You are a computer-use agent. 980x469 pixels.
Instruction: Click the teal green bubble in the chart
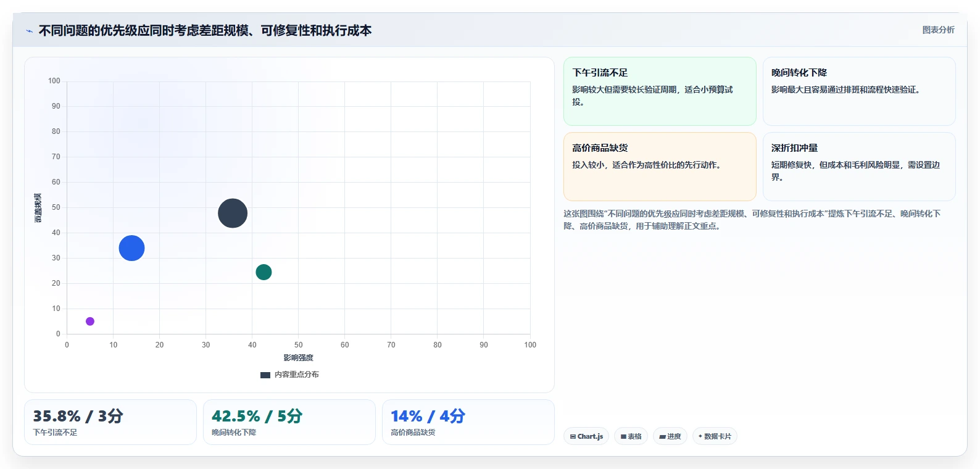[x=264, y=272]
